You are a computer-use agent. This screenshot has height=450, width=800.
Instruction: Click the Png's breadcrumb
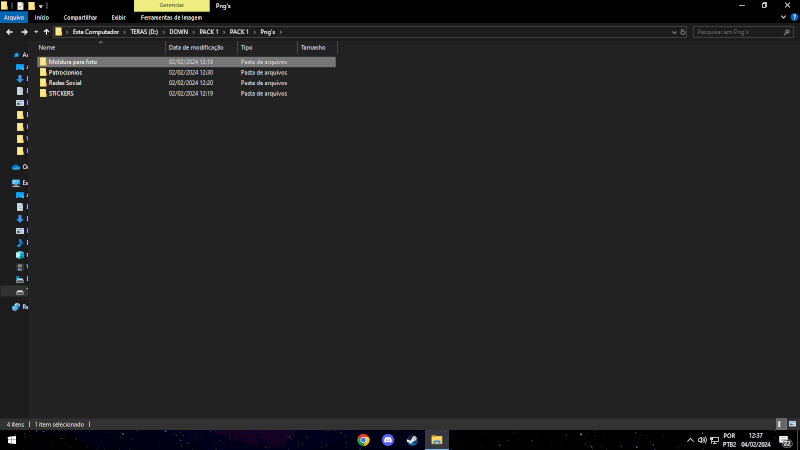click(x=267, y=32)
